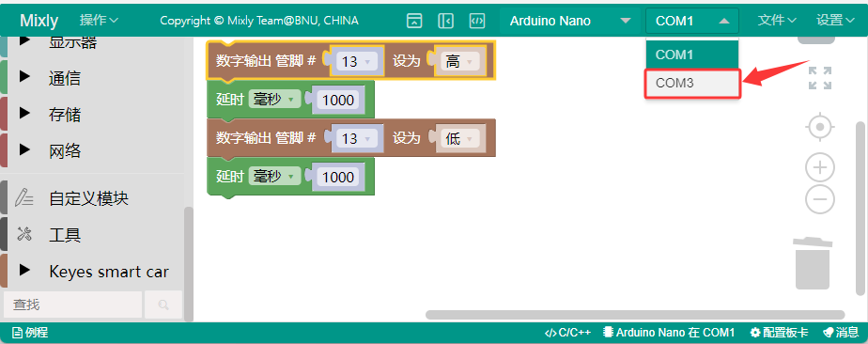
Task: Open pin 13 dropdown in 低 block
Action: click(x=357, y=138)
